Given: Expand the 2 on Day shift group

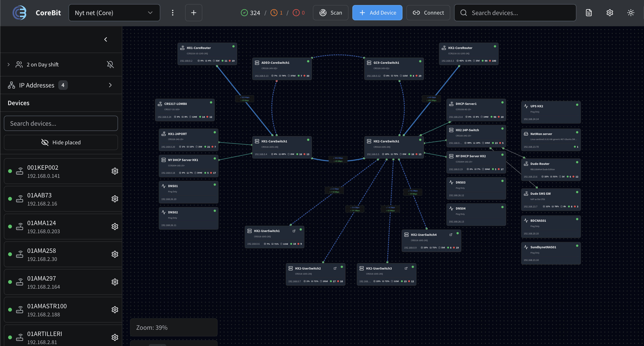Looking at the screenshot, I should 9,65.
